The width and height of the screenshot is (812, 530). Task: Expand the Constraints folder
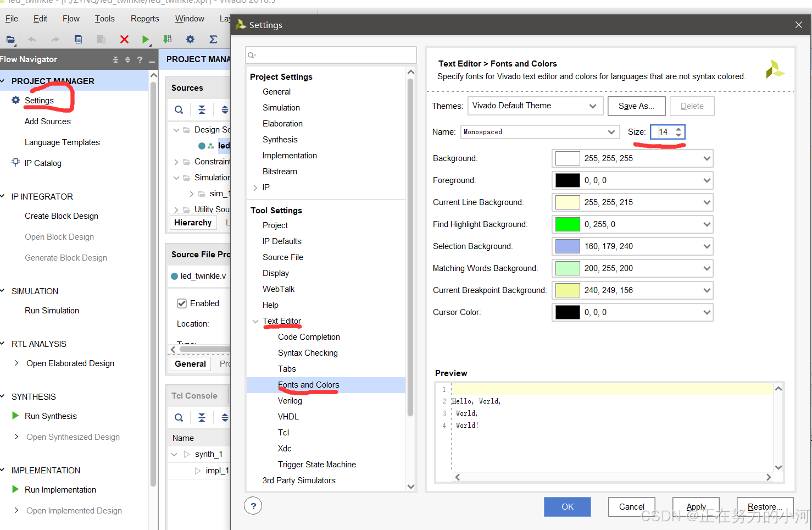tap(176, 162)
